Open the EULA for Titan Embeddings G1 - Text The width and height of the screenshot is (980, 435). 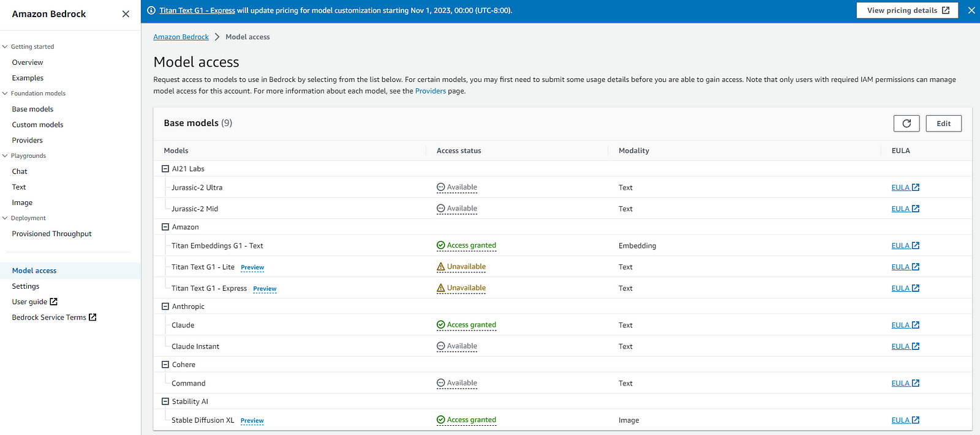(x=905, y=246)
